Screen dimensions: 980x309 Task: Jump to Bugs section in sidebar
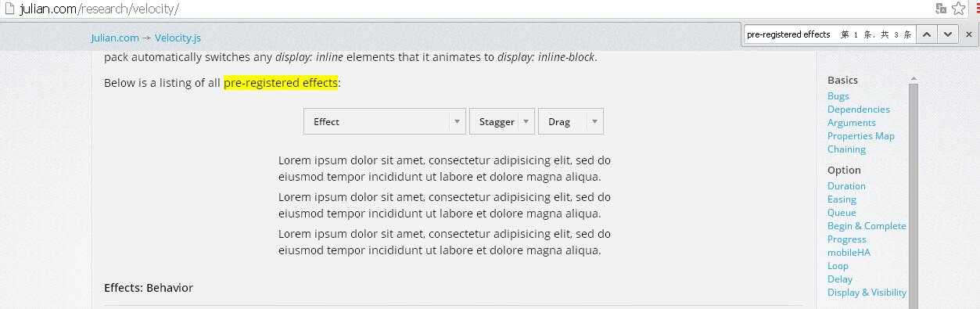point(838,96)
